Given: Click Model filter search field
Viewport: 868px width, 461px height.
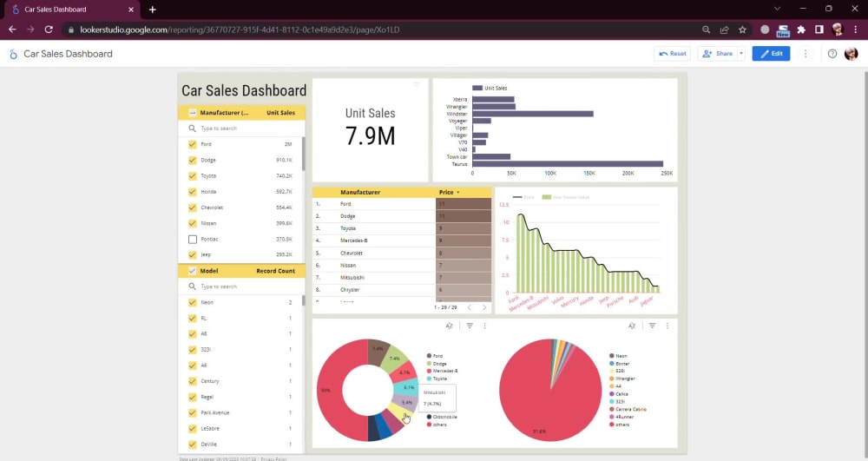Looking at the screenshot, I should click(241, 286).
